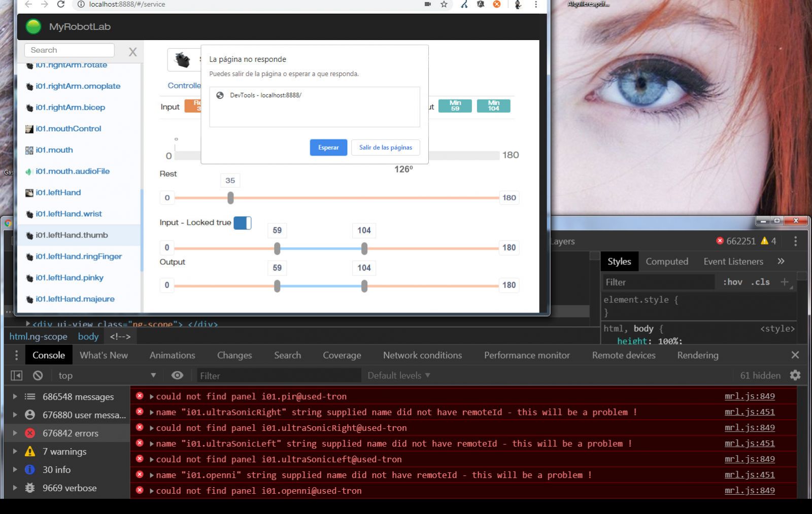Image resolution: width=812 pixels, height=514 pixels.
Task: Create live expression with the eye icon
Action: 177,375
